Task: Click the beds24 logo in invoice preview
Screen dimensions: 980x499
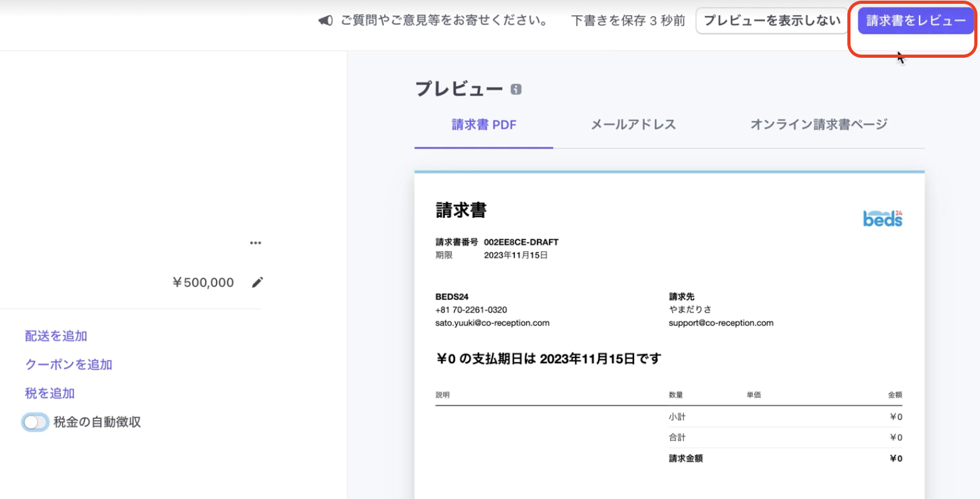Action: coord(882,218)
